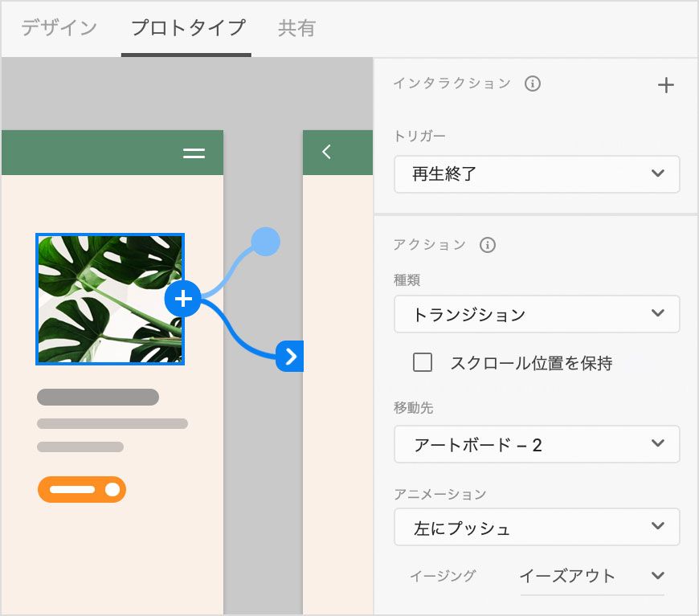The width and height of the screenshot is (699, 616).
Task: Toggle the orange switch control on the artboard
Action: [81, 489]
